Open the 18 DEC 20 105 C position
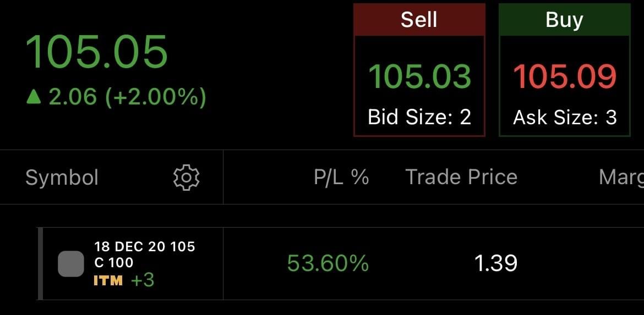The height and width of the screenshot is (315, 644). point(145,254)
